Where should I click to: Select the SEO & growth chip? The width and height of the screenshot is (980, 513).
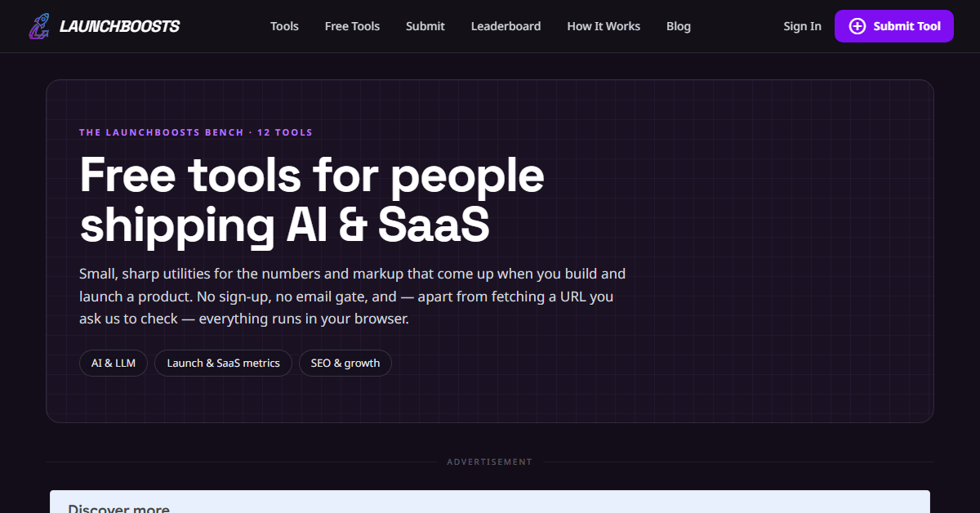point(345,364)
